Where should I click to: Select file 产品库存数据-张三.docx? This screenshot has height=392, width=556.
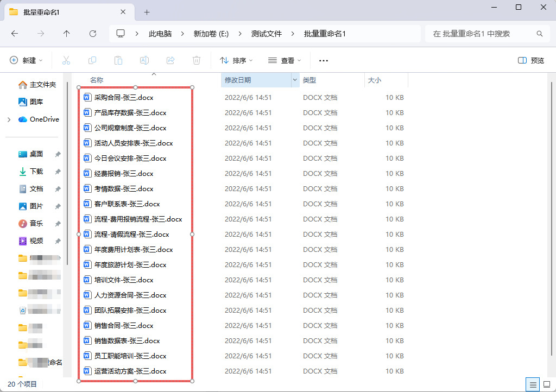pyautogui.click(x=130, y=113)
